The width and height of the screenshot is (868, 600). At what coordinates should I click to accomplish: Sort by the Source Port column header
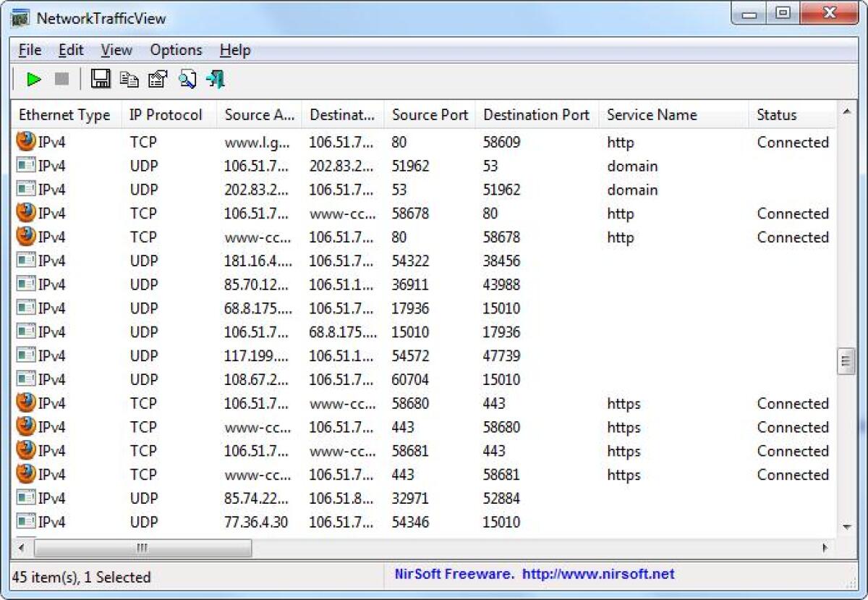point(430,114)
